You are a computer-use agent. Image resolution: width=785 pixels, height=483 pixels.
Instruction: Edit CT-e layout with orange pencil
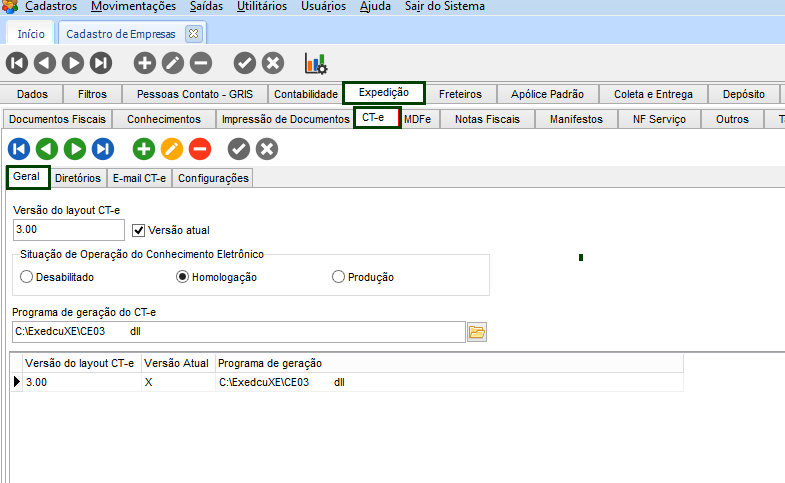172,149
